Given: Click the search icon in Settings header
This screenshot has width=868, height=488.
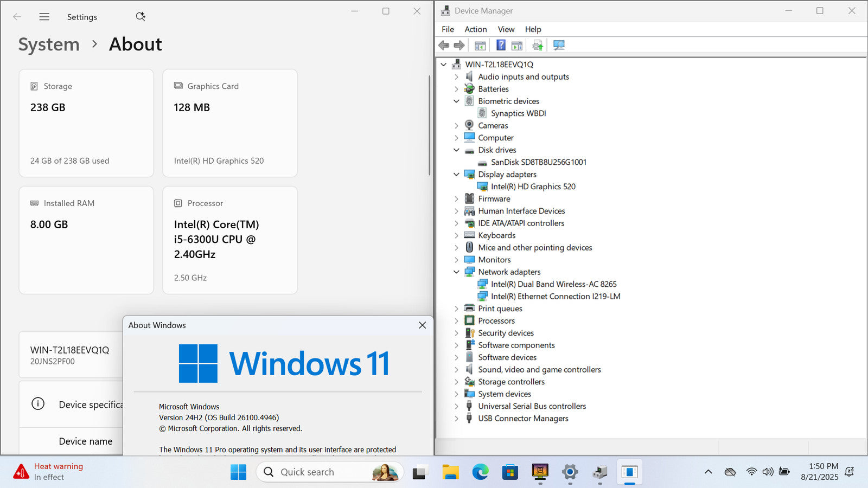Looking at the screenshot, I should (141, 17).
